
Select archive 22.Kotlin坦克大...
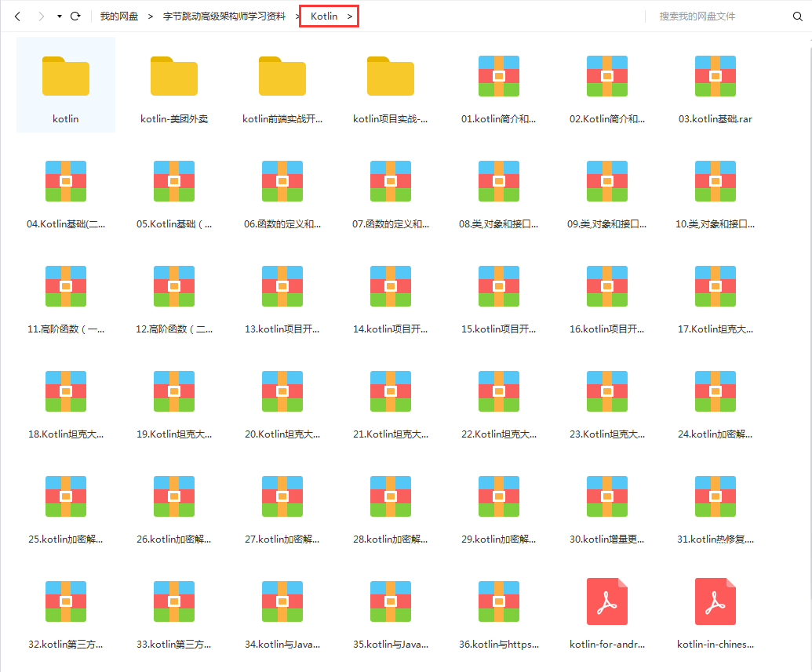[499, 400]
